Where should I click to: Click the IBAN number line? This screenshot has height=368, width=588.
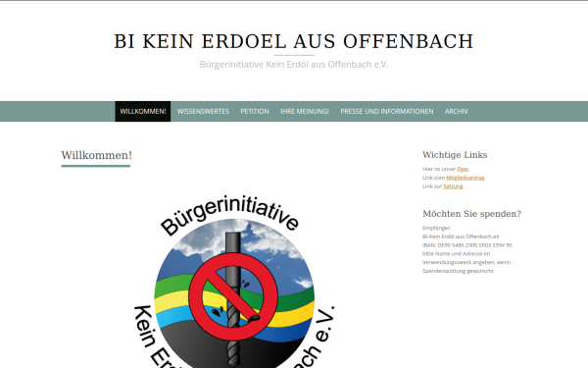[466, 245]
